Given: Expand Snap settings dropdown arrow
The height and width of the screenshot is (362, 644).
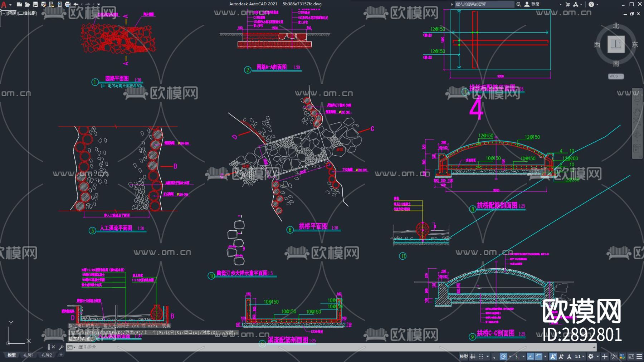Looking at the screenshot, I should 487,356.
